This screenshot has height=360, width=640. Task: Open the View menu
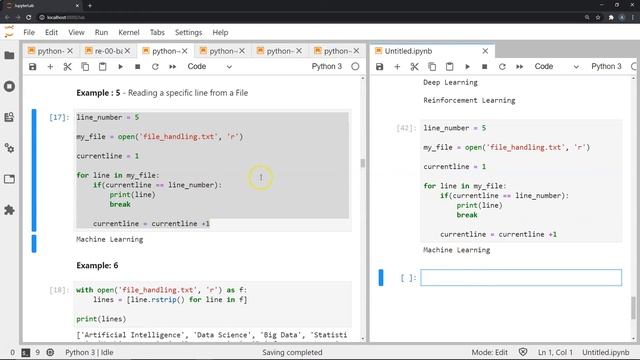pyautogui.click(x=76, y=32)
